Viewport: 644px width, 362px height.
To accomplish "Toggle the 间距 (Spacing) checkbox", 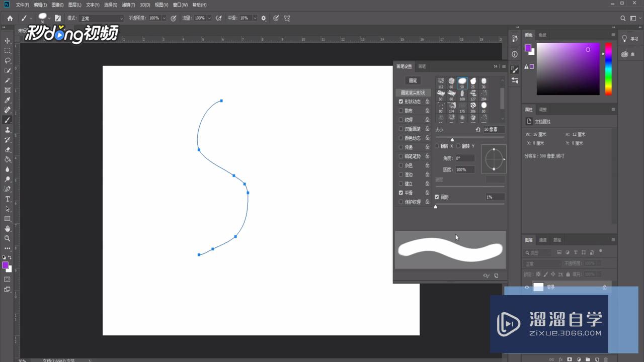I will point(437,197).
